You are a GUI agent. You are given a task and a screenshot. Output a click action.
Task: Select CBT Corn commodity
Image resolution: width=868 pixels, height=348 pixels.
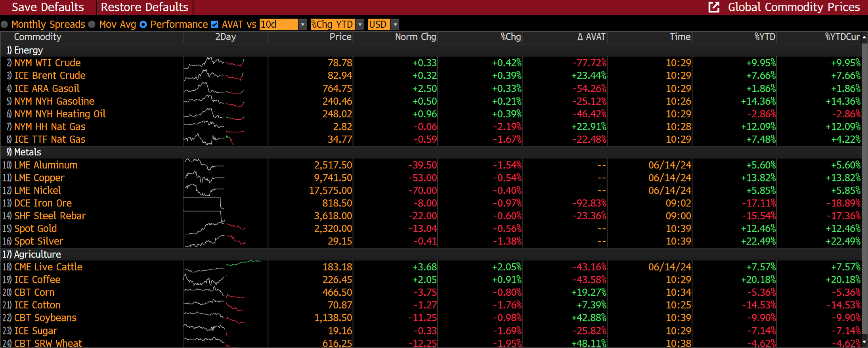[34, 292]
